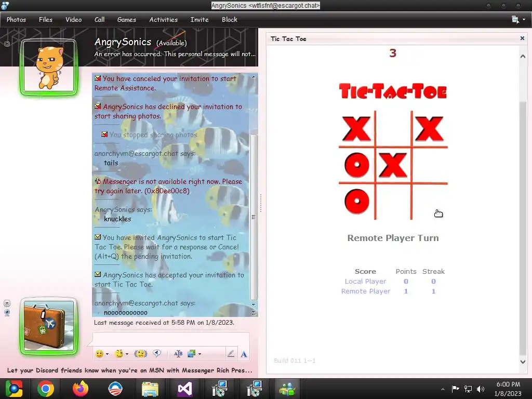Click the start button Chrome-style logo
Screen dimensions: 532x399
pos(14,389)
